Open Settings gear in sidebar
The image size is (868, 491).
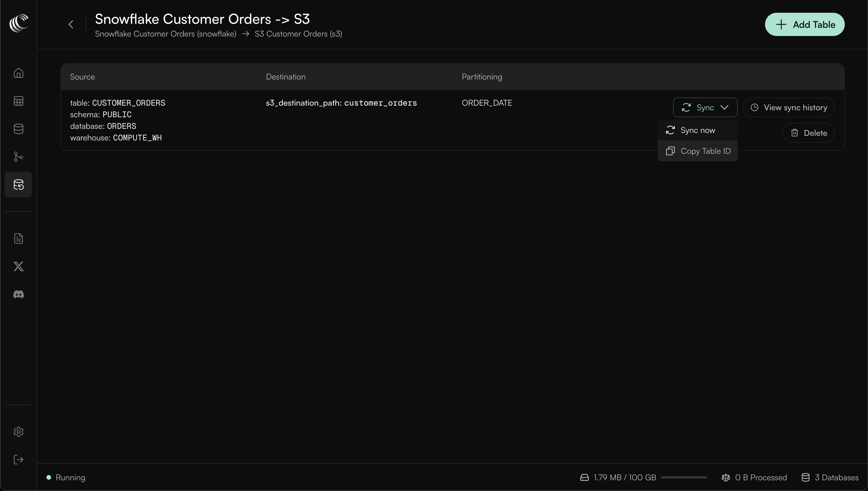coord(19,432)
